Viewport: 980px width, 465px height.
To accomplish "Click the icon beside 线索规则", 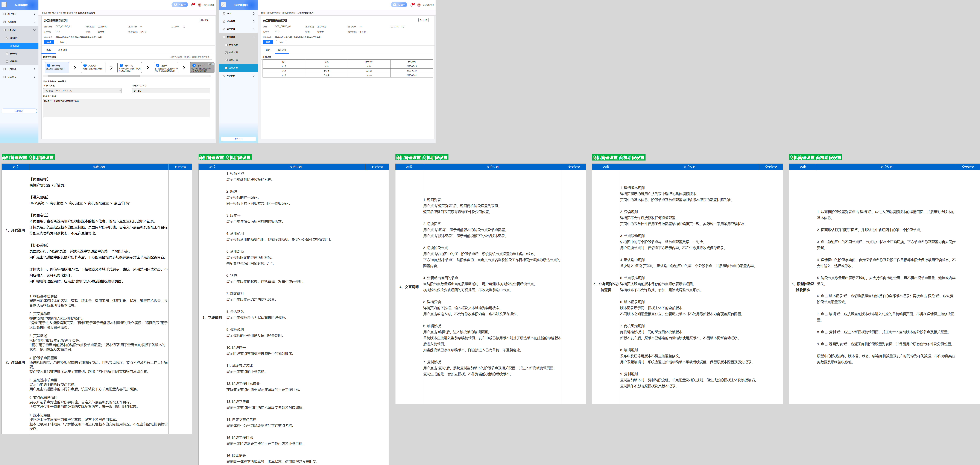I will point(7,38).
